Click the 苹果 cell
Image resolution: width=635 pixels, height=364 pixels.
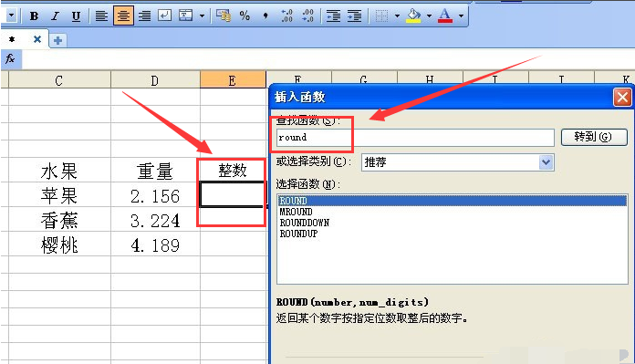pos(59,195)
